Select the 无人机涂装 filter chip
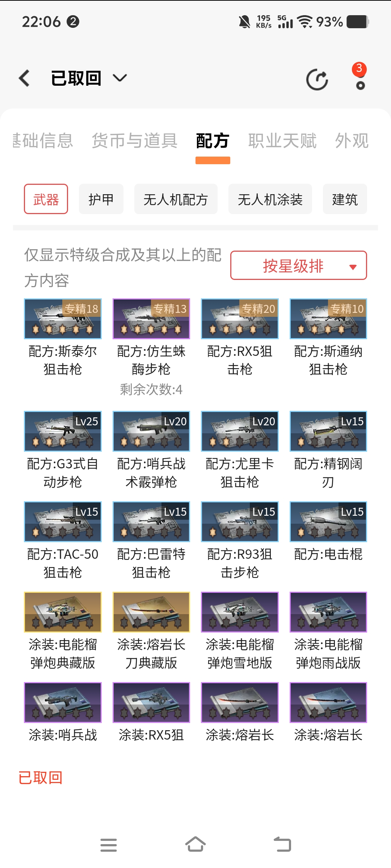Screen dimensions: 391x868 270,199
